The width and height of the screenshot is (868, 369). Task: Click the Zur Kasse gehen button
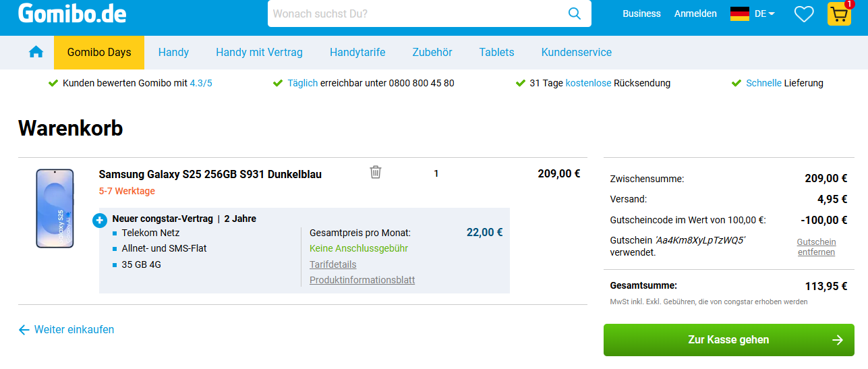(728, 340)
